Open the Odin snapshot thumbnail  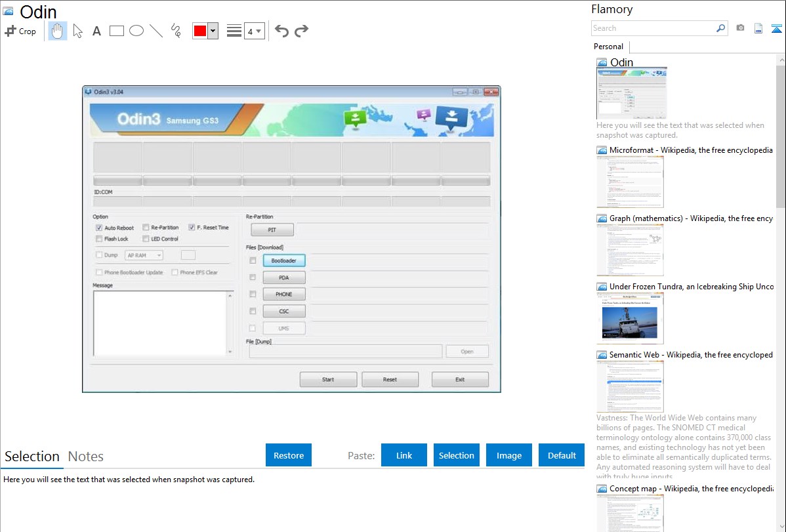[632, 93]
